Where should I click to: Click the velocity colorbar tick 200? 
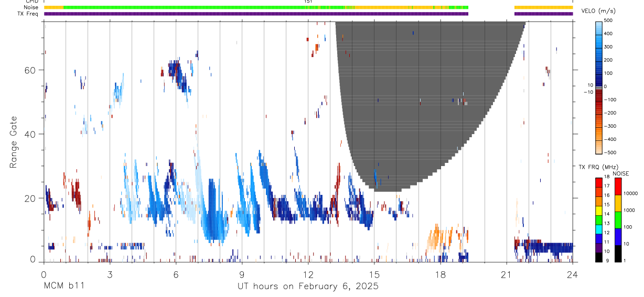pyautogui.click(x=608, y=60)
